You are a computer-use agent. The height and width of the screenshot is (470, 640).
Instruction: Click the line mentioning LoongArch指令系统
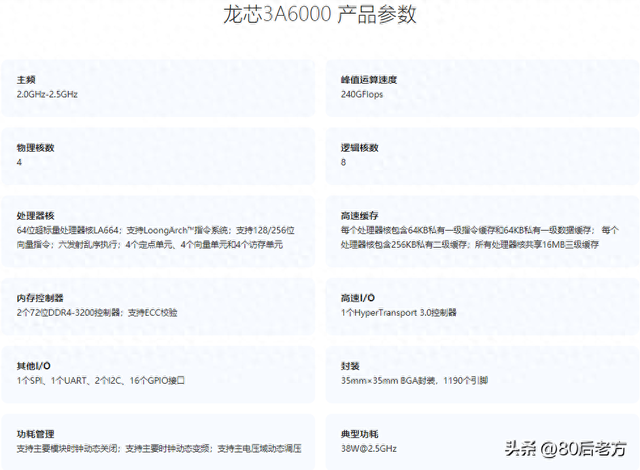tap(156, 231)
